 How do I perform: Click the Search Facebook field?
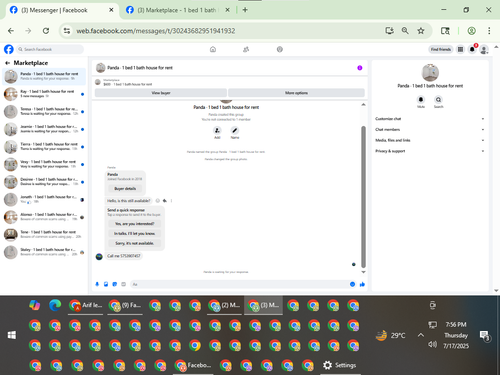[50, 49]
